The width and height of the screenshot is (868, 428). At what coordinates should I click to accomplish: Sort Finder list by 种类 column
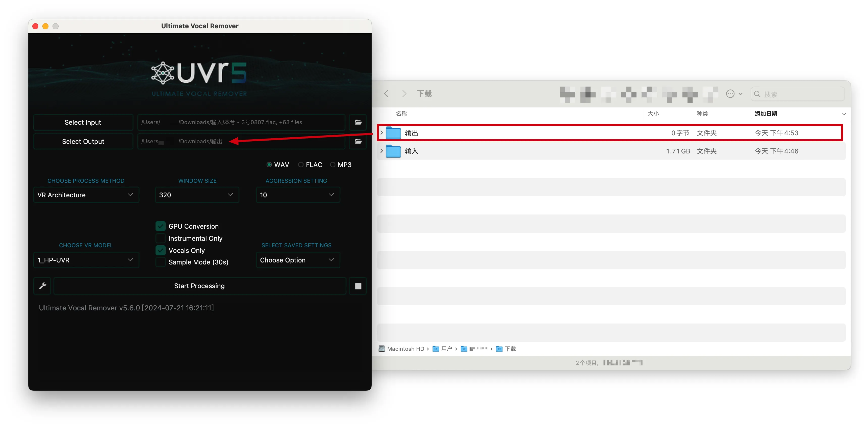[702, 114]
